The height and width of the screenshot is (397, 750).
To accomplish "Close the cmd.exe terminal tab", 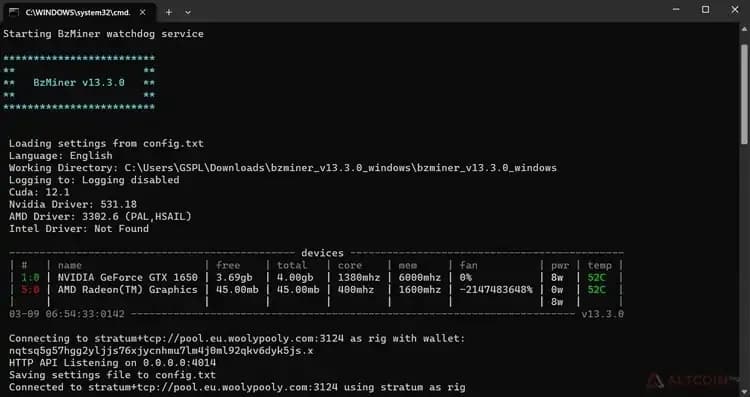I will pyautogui.click(x=143, y=12).
